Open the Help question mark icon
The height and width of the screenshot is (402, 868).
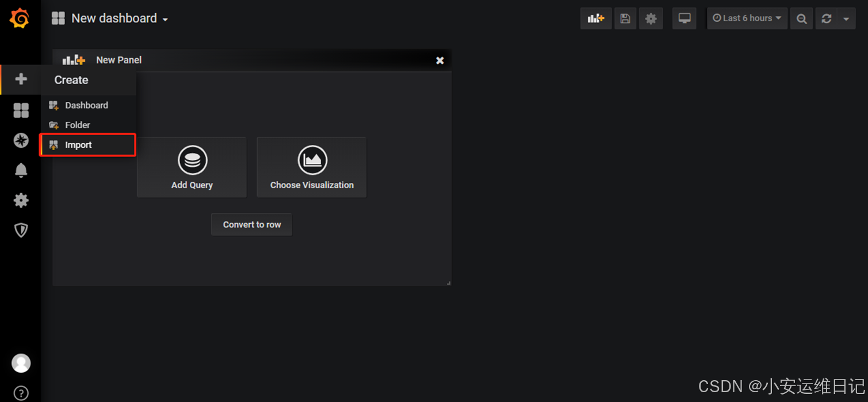click(21, 393)
